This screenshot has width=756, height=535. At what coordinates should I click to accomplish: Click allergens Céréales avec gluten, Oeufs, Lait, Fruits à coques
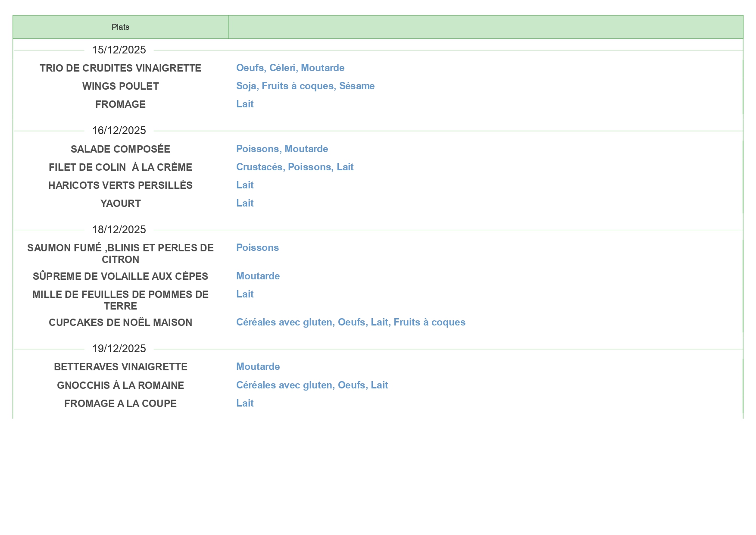pos(350,322)
